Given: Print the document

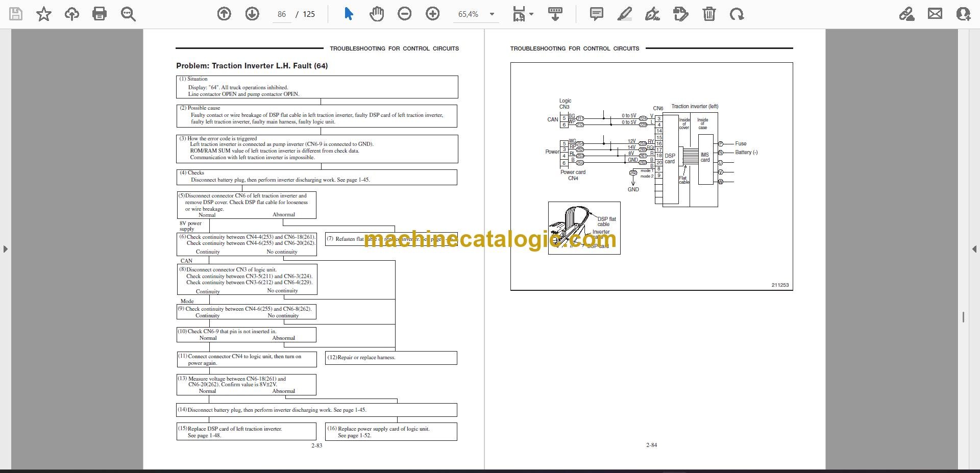Looking at the screenshot, I should 100,14.
